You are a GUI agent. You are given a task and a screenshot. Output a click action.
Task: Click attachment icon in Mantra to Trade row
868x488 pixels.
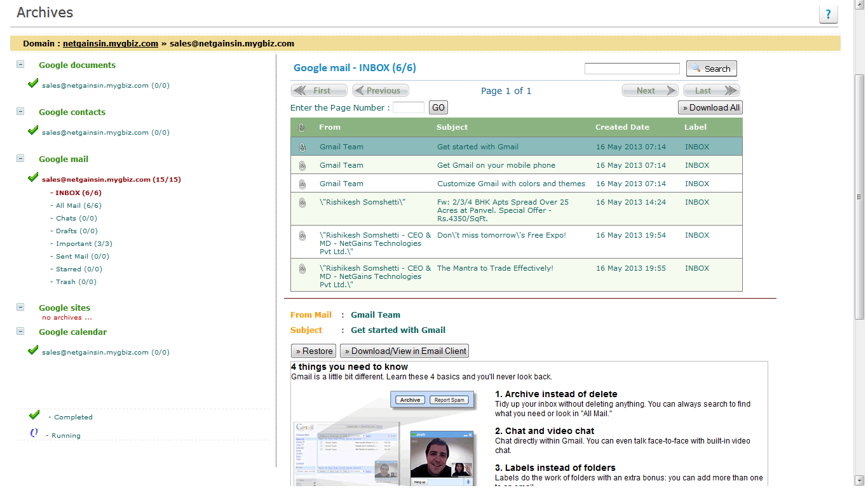302,268
